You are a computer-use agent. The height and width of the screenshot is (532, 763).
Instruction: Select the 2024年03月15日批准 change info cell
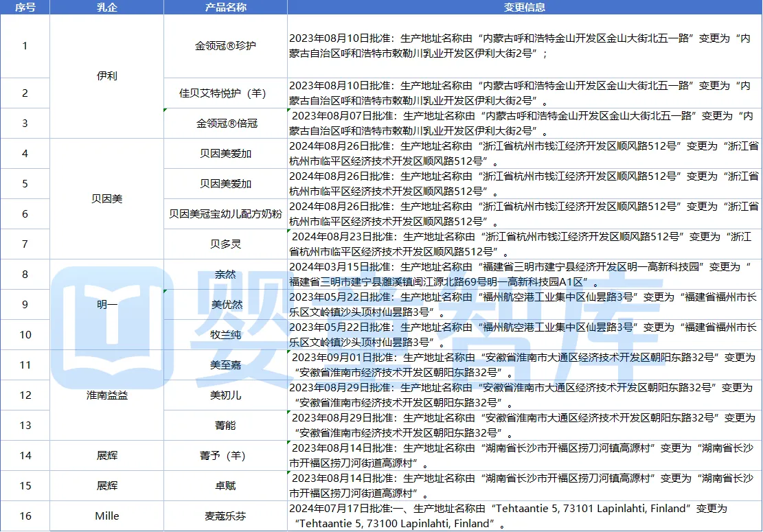(x=525, y=275)
